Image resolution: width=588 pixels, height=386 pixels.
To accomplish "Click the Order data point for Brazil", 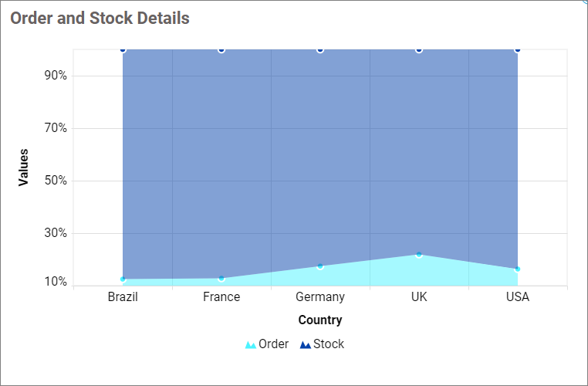I will tap(123, 279).
